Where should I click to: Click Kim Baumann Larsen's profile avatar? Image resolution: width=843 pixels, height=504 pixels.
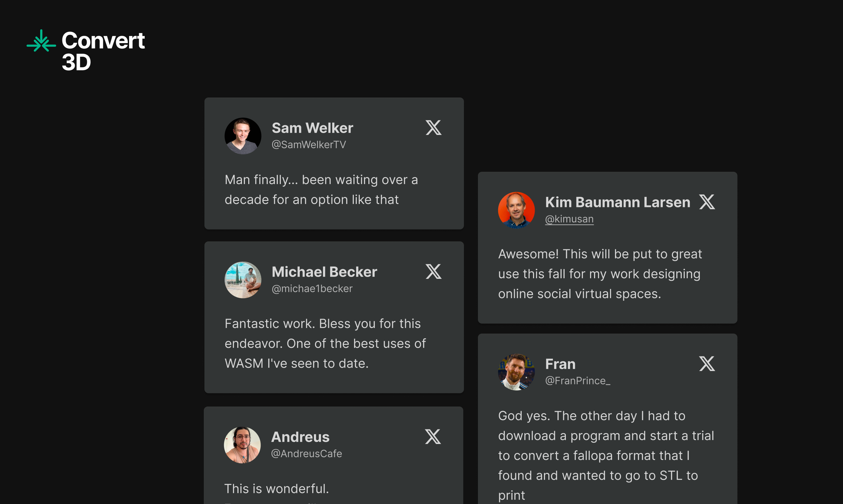click(516, 210)
